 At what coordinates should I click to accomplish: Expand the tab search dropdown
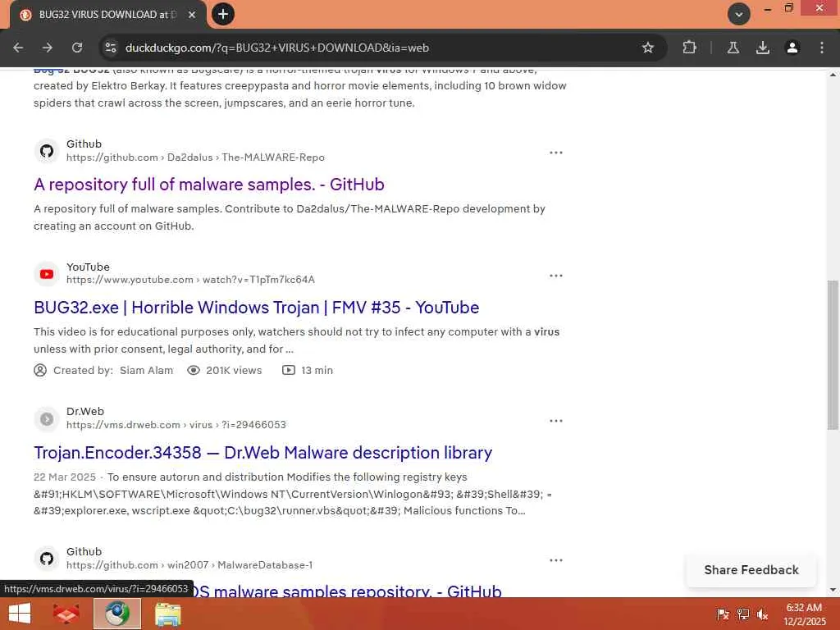click(x=739, y=14)
